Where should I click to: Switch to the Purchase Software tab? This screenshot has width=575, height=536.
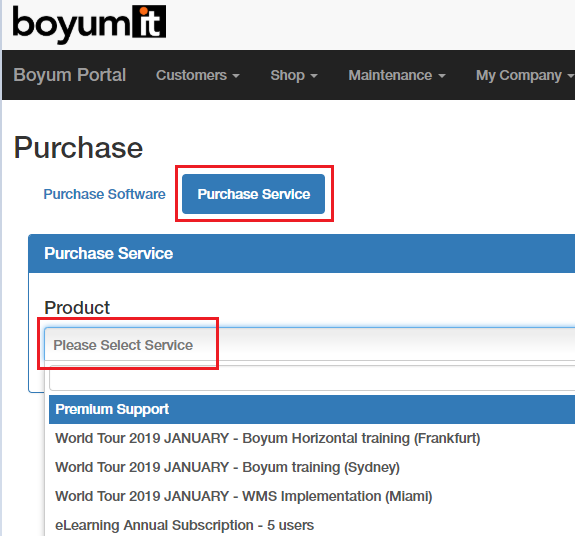click(105, 194)
